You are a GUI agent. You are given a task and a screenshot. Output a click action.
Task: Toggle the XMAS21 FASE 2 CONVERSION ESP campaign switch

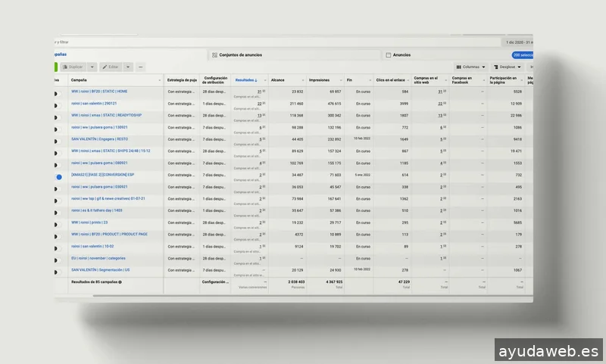click(x=58, y=177)
